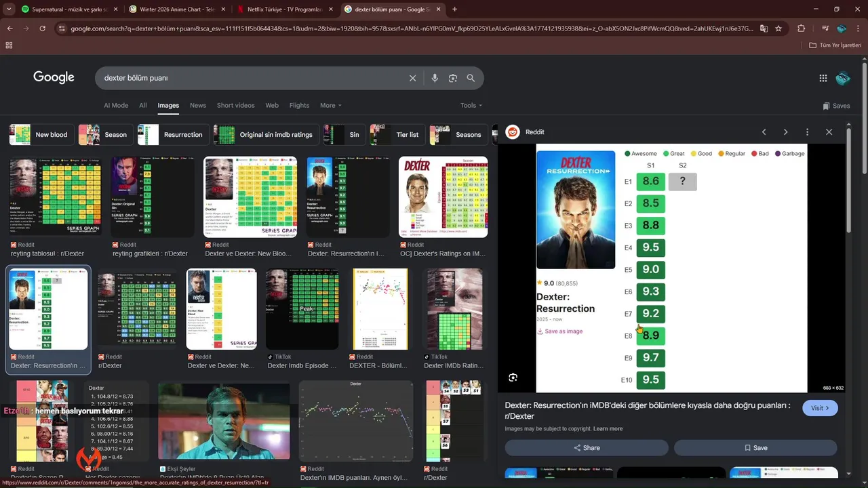Switch to the AI Mode tab

116,106
